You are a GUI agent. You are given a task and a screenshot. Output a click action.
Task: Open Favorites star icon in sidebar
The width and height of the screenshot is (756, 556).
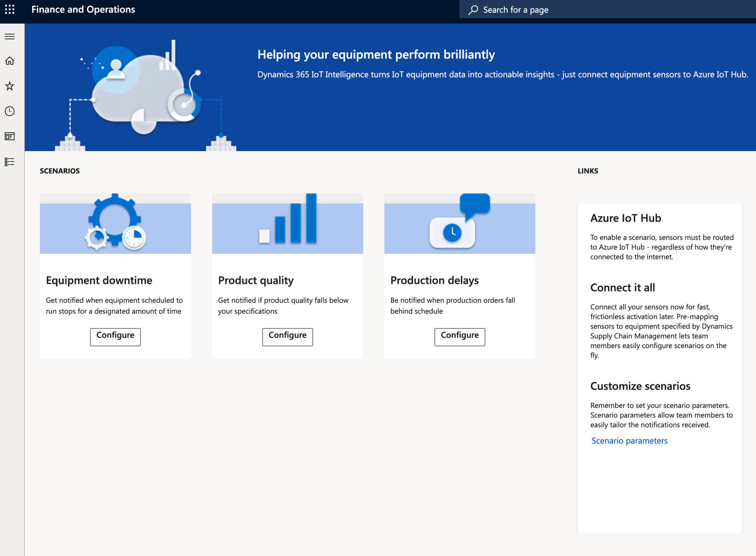[10, 86]
